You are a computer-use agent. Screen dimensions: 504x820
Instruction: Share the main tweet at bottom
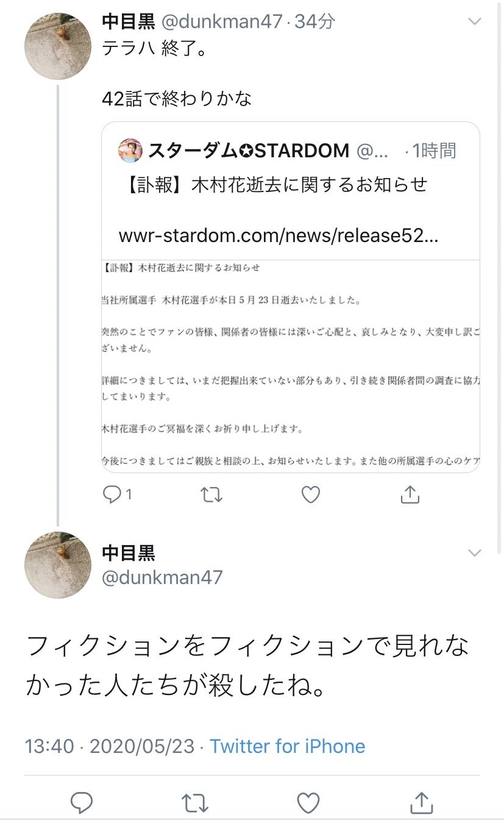click(422, 802)
